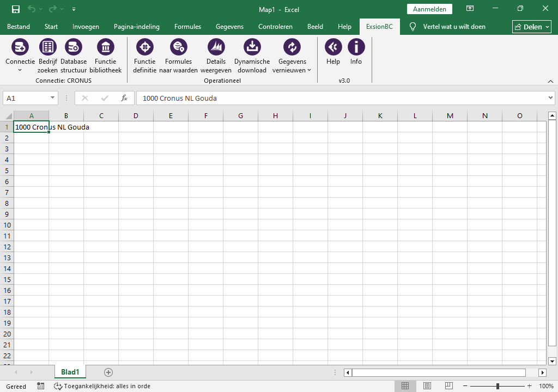Open the Gegevens tab
Viewport: 558px width, 392px height.
[229, 27]
